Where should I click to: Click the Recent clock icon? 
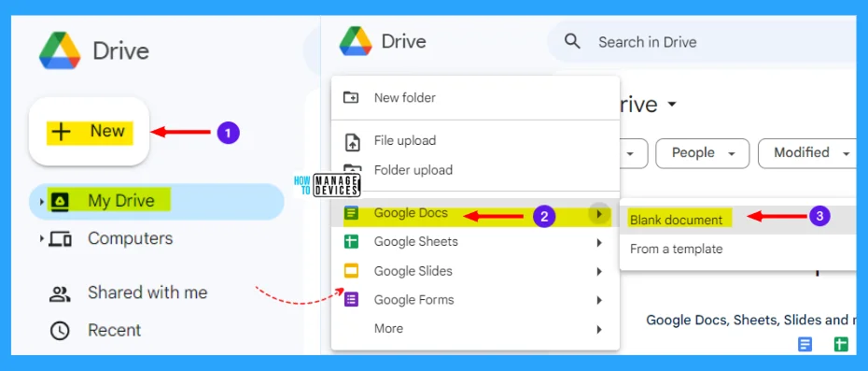pos(60,331)
